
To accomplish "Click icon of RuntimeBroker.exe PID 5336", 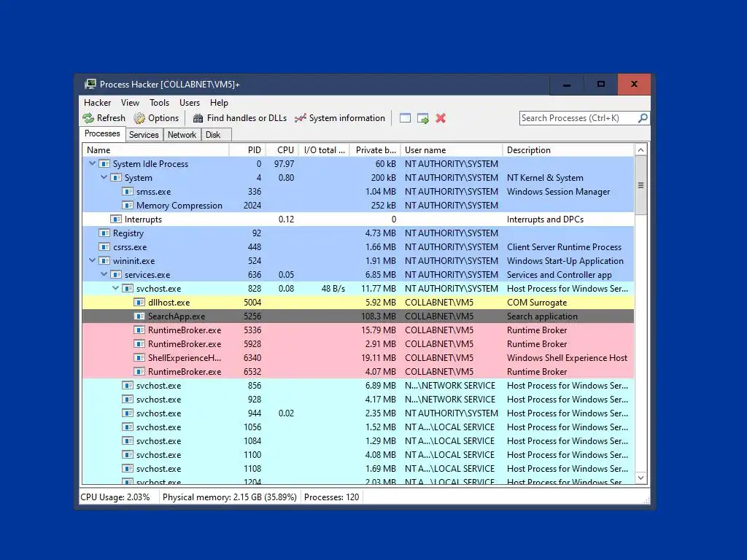I will [x=139, y=330].
